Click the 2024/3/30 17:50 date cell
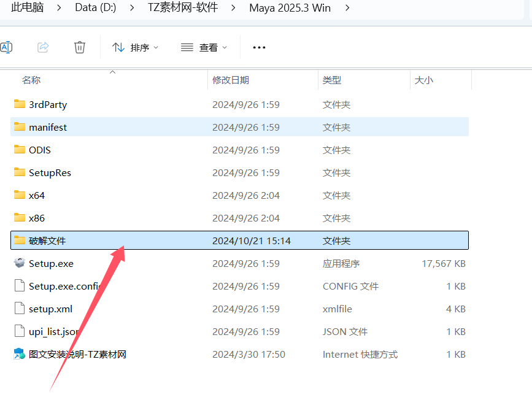The width and height of the screenshot is (532, 416). coord(249,355)
